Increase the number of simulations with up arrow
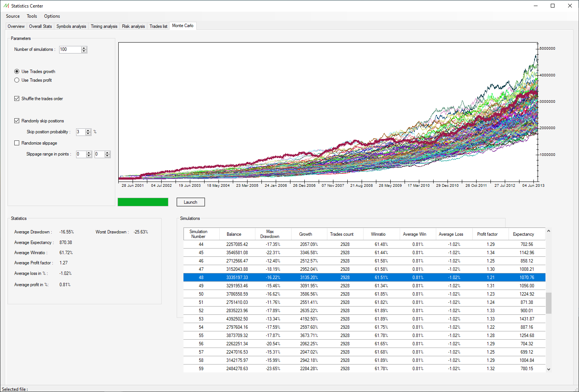Viewport: 579px width, 392px height. (x=84, y=48)
